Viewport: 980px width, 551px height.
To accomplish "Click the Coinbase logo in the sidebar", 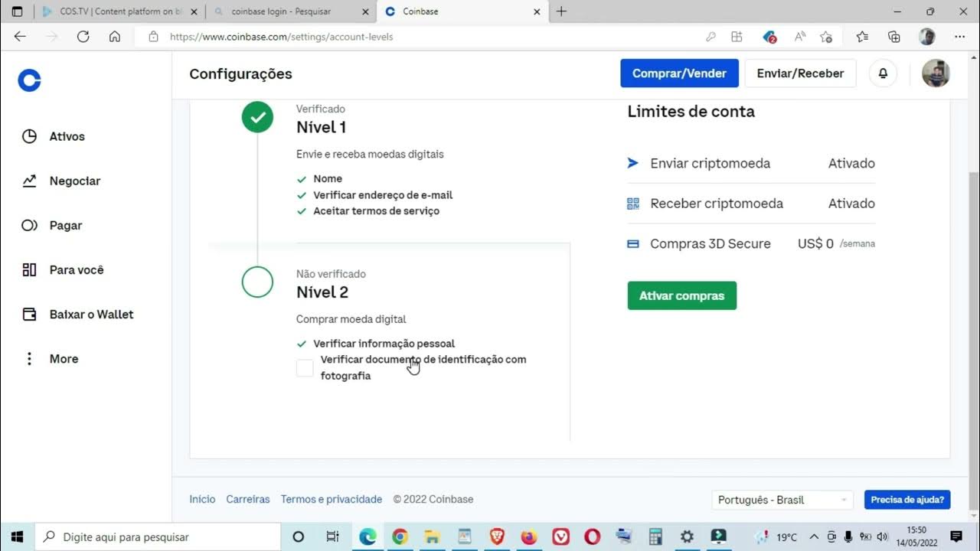I will [29, 80].
